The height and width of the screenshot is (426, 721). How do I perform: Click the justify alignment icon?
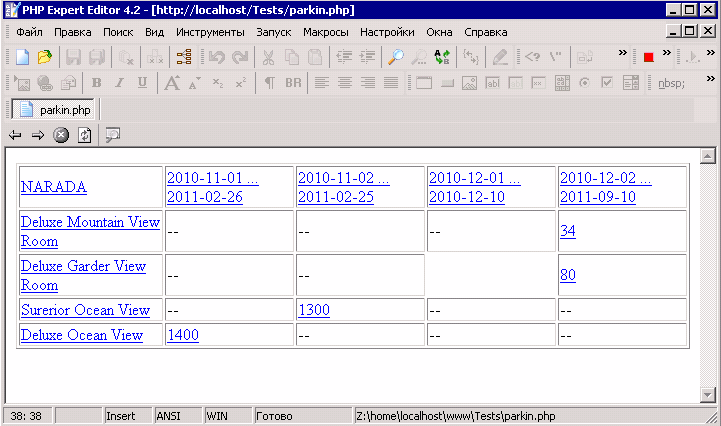click(x=391, y=83)
